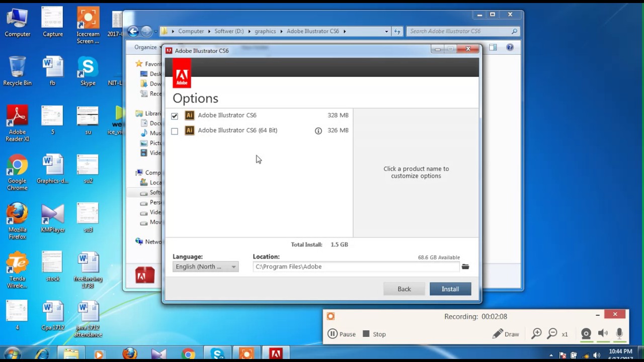Browse for install location folder icon
This screenshot has width=644, height=362.
click(x=465, y=266)
